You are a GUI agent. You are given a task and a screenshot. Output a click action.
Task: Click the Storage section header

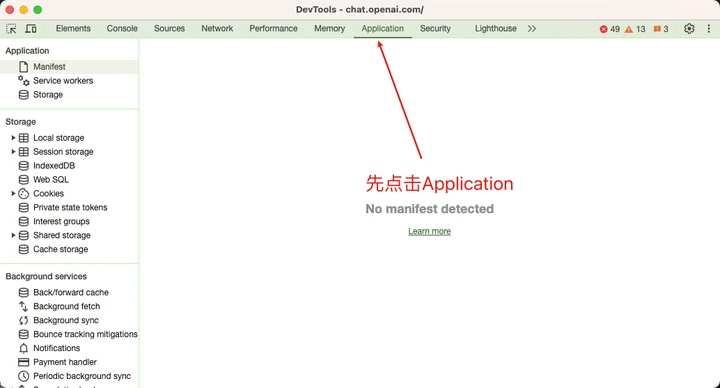(x=21, y=122)
